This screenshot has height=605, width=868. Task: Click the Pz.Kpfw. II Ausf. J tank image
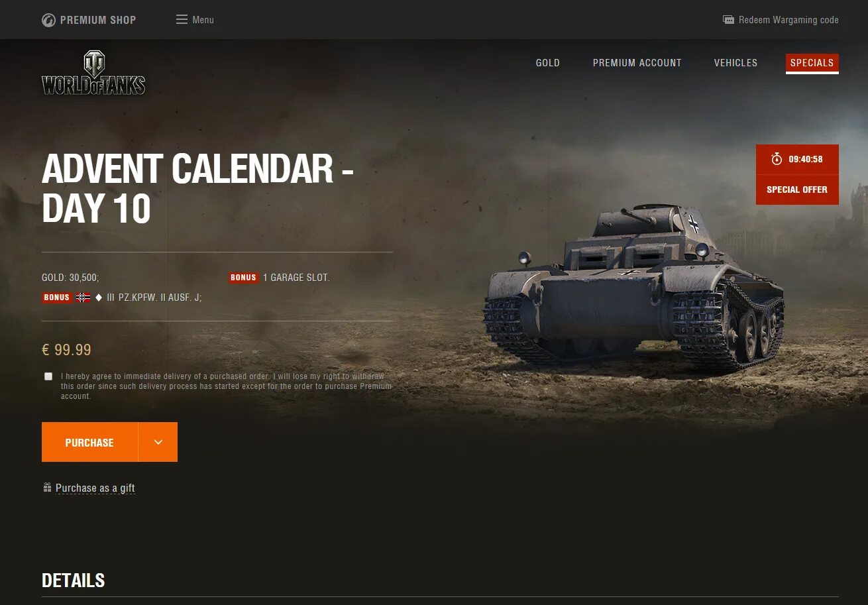633,285
